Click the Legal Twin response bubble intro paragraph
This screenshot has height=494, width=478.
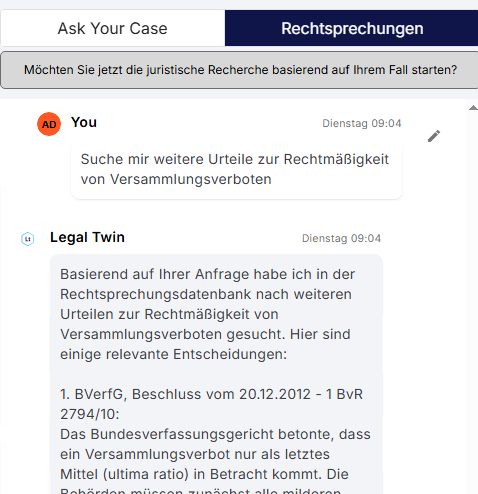click(208, 314)
